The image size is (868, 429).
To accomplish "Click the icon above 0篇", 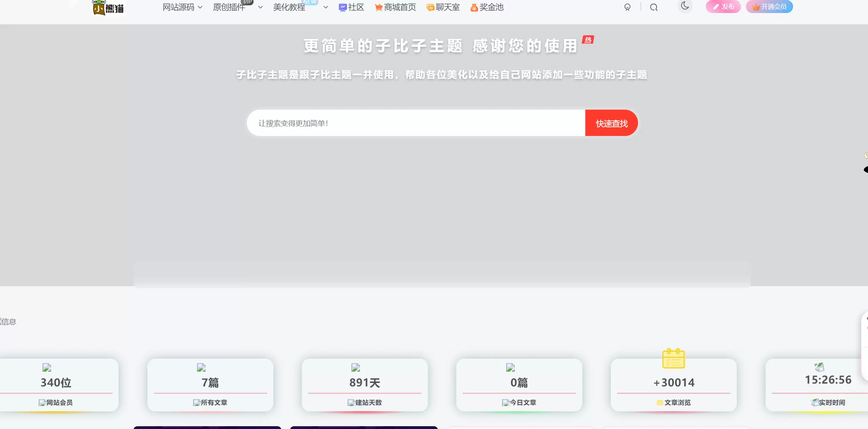I will [x=511, y=368].
